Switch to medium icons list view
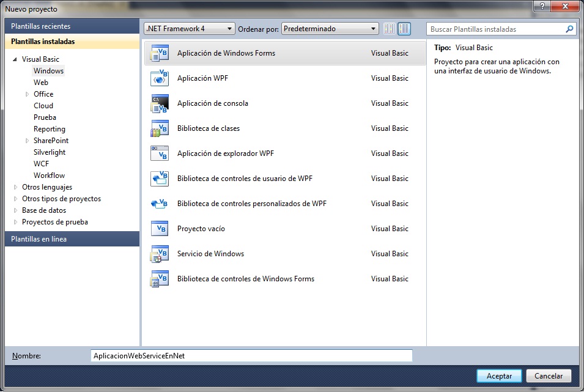584x392 pixels. click(404, 28)
